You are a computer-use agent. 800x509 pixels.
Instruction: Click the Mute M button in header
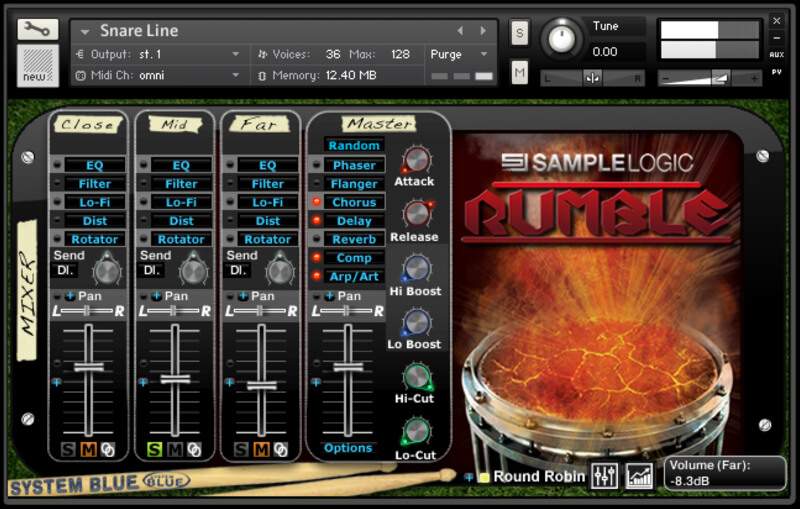(519, 72)
